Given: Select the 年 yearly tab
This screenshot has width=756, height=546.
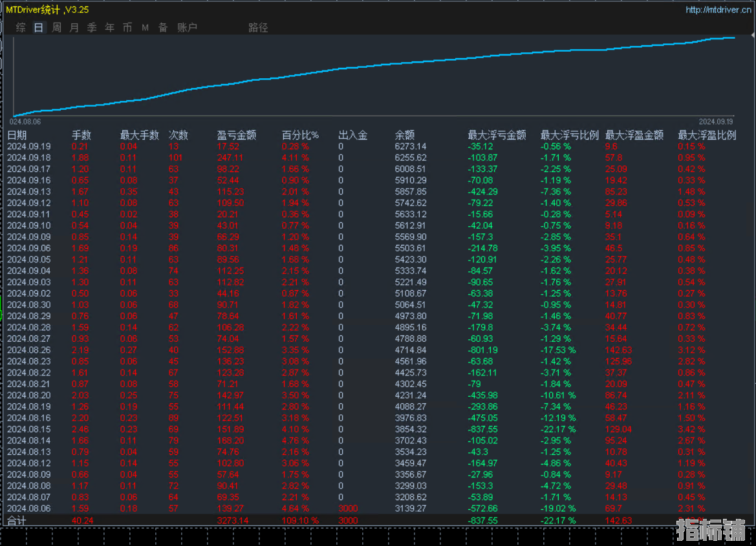Looking at the screenshot, I should (110, 28).
